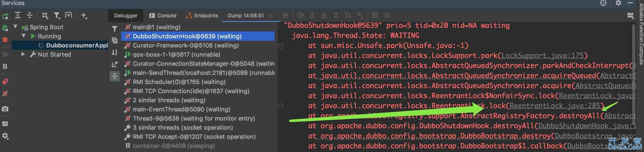This screenshot has width=644, height=152.
Task: Click the camera thread dump icon
Action: [x=5, y=109]
